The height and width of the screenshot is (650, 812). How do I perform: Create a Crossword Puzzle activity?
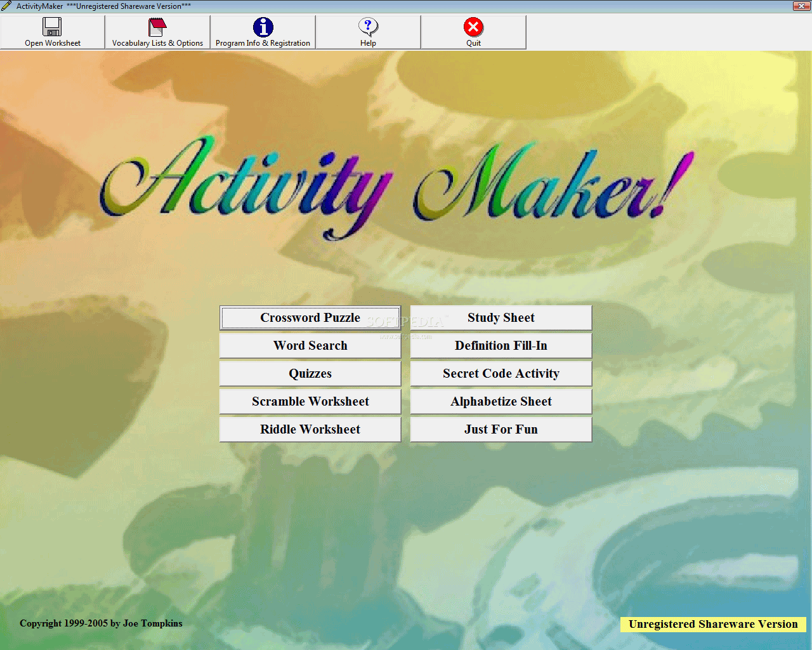(x=310, y=318)
